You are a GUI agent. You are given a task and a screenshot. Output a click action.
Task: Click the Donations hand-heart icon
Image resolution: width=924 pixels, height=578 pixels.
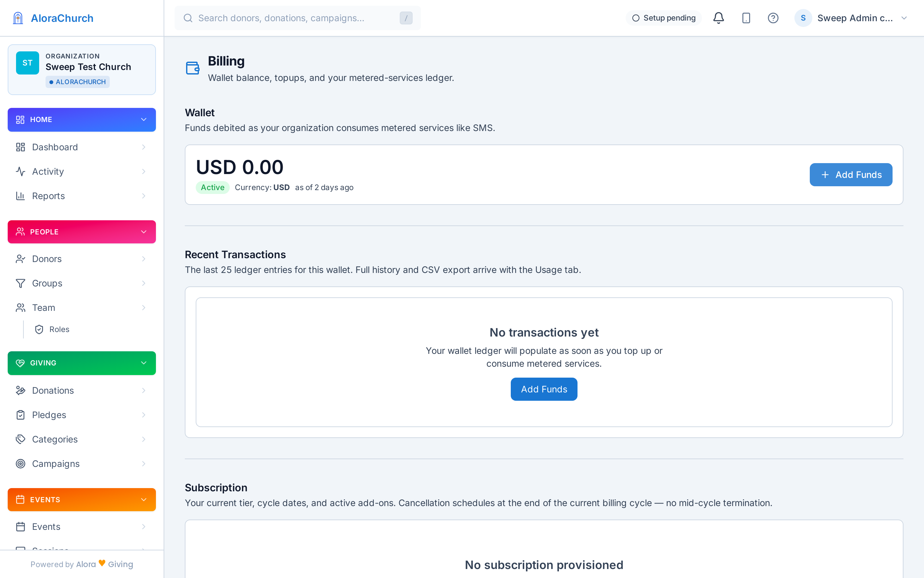21,391
